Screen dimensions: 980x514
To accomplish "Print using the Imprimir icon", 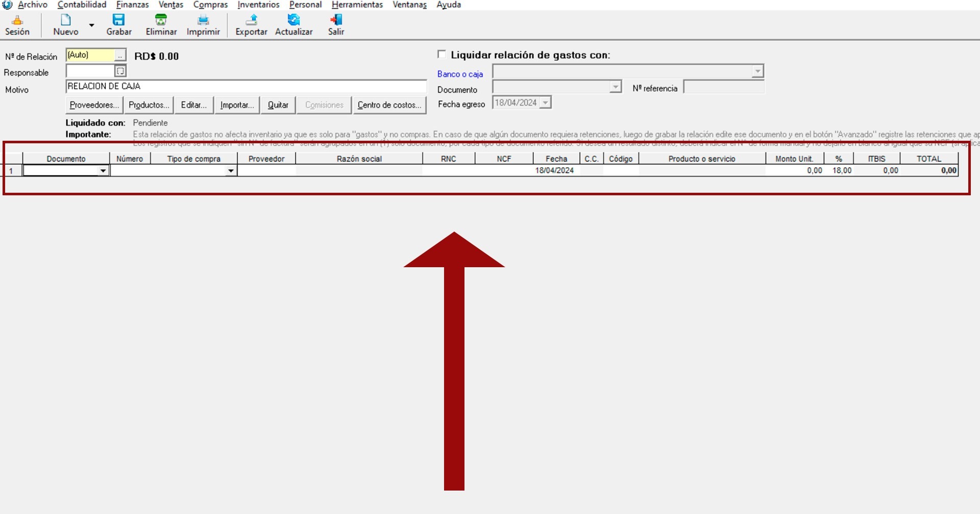I will pos(203,20).
